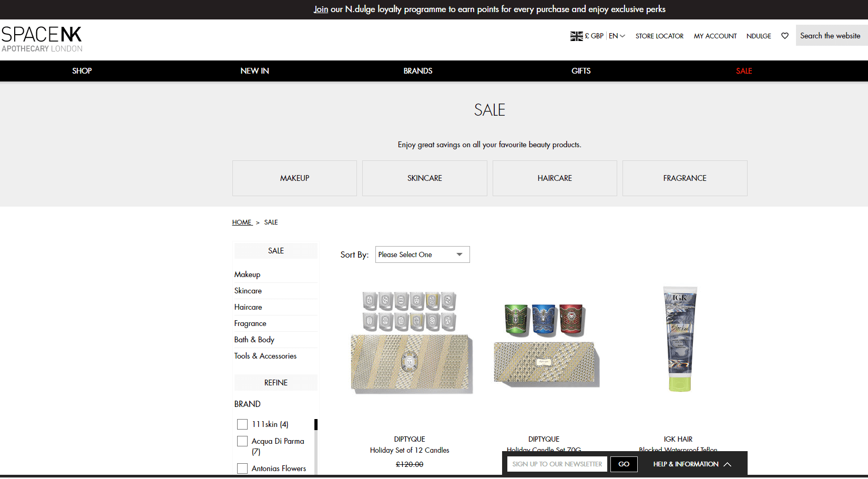Tick the Antonias Flowers checkbox
The width and height of the screenshot is (868, 479).
click(x=242, y=468)
